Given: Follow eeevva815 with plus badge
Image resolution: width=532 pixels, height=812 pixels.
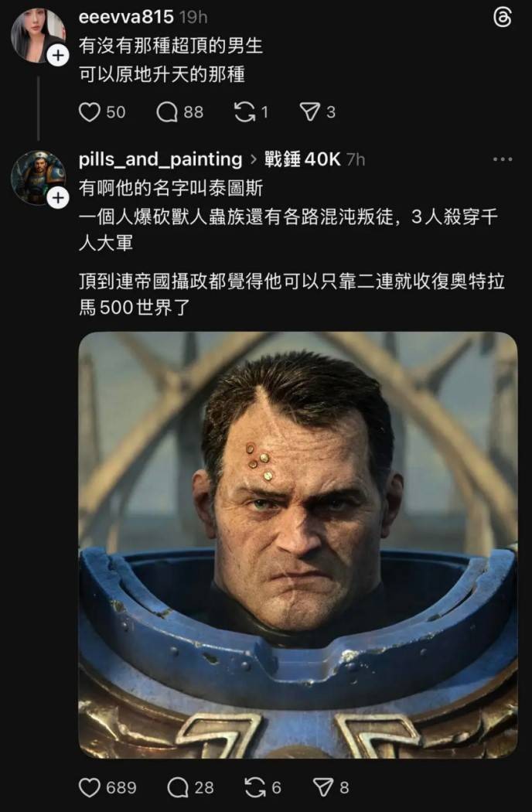Looking at the screenshot, I should click(58, 56).
